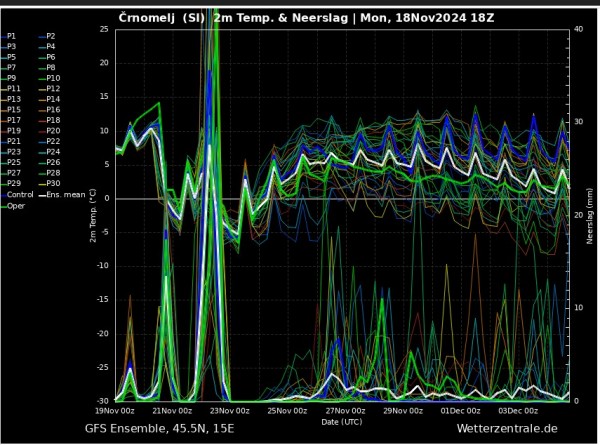Viewport: 600px width, 445px height.
Task: Click the P10 legend entry
Action: [x=49, y=78]
